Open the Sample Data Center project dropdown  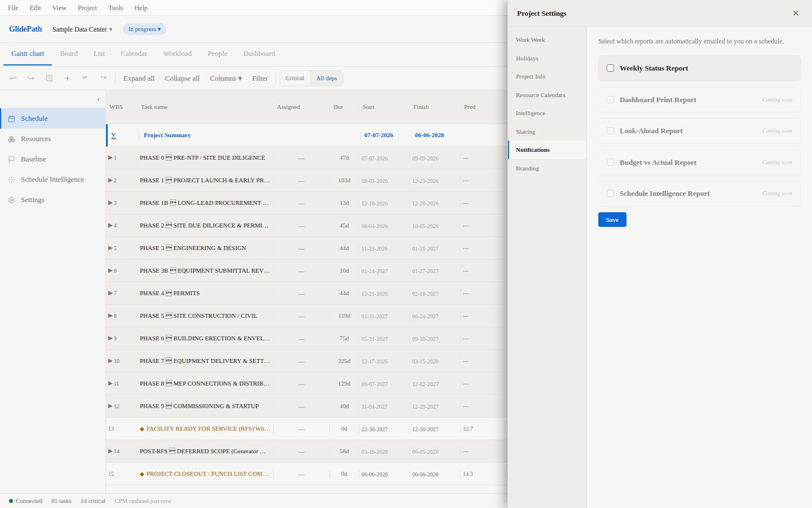[82, 29]
